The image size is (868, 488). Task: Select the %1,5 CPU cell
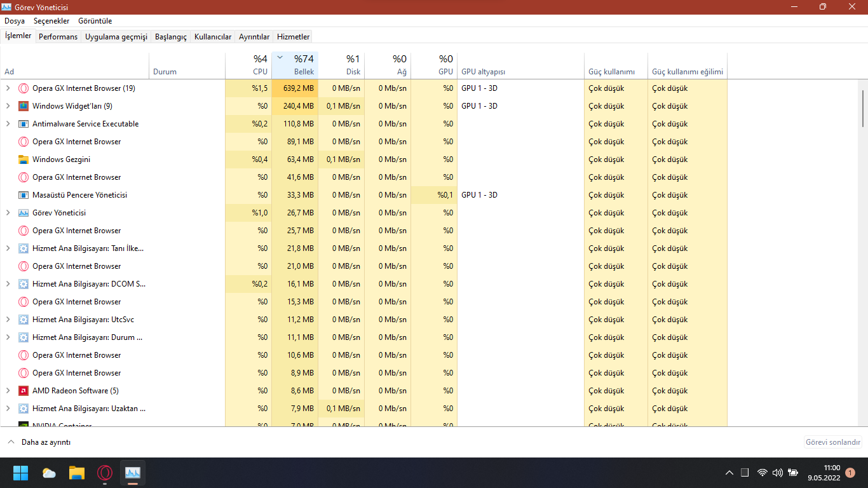point(248,88)
